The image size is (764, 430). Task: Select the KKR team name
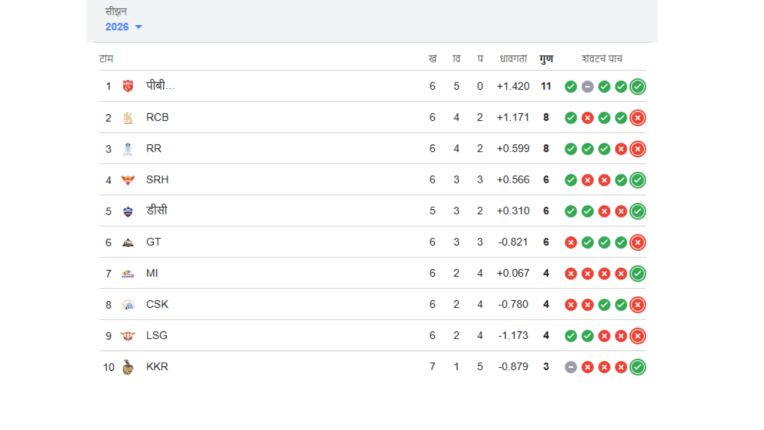[157, 367]
